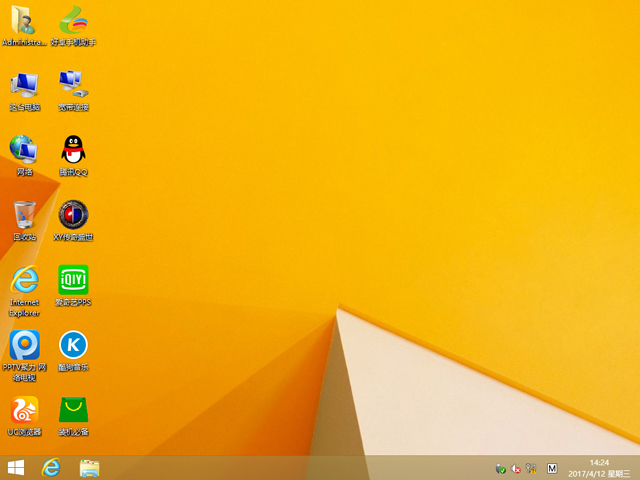The image size is (640, 480).
Task: Open the iQIYI PPS video app
Action: 73,280
